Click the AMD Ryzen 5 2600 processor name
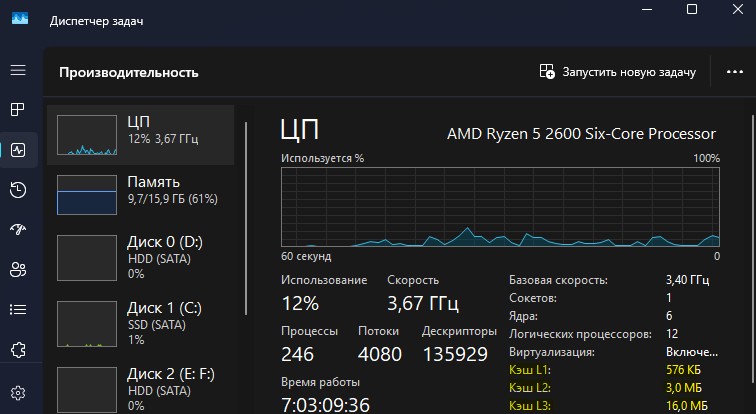756x414 pixels. click(x=581, y=134)
